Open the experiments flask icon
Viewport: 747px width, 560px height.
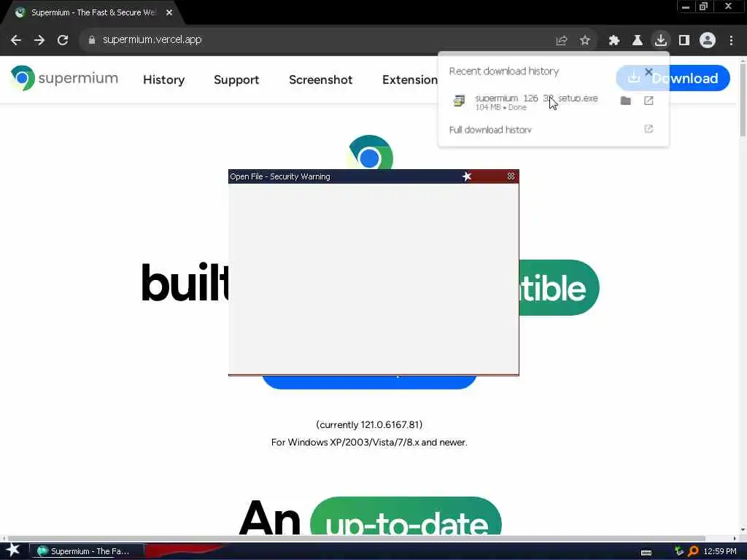point(638,40)
